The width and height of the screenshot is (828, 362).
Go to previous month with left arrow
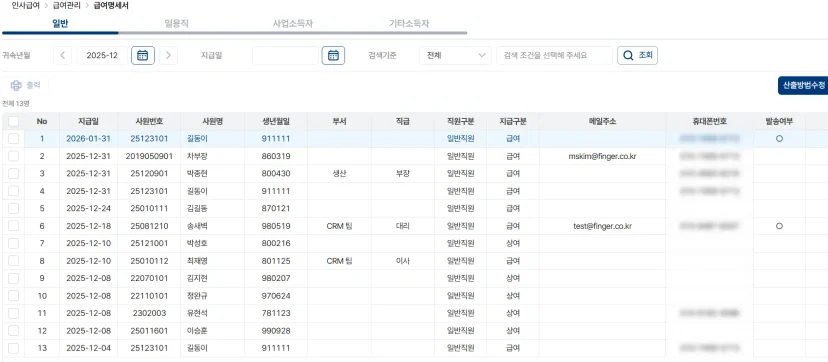click(x=62, y=55)
